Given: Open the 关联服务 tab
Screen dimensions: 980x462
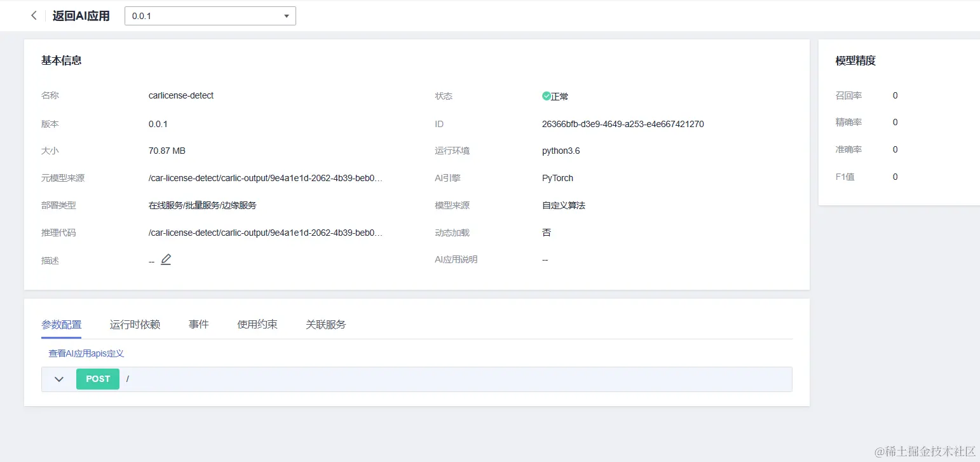Looking at the screenshot, I should coord(326,324).
